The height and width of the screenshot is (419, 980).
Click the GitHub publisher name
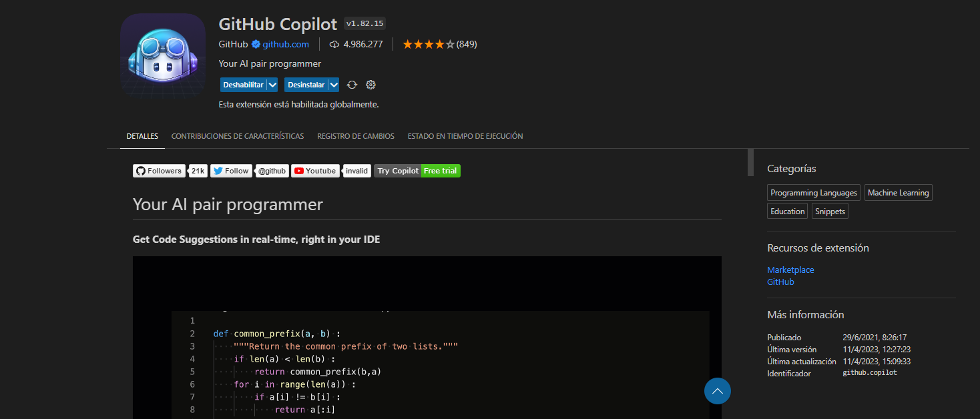[234, 45]
